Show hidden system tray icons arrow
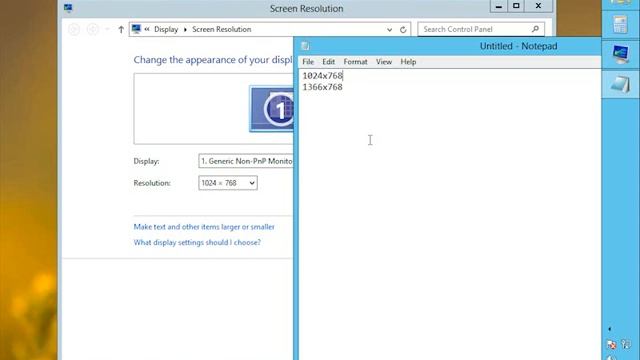This screenshot has height=360, width=640. (x=610, y=329)
